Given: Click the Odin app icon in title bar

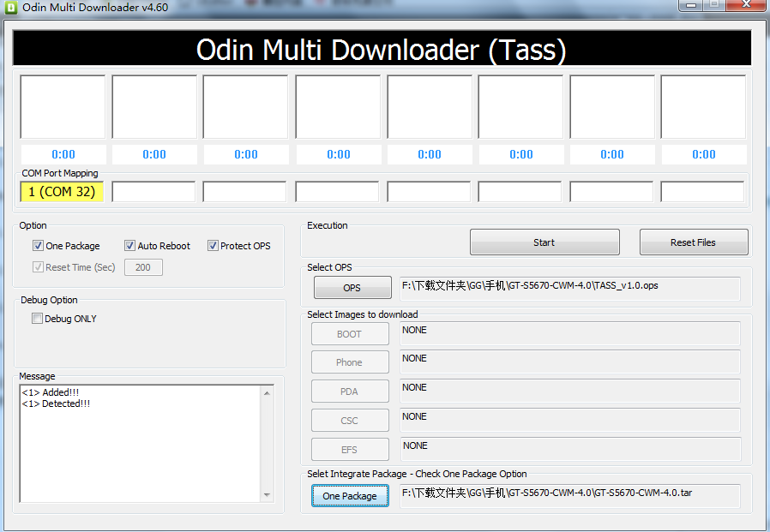Looking at the screenshot, I should tap(10, 8).
